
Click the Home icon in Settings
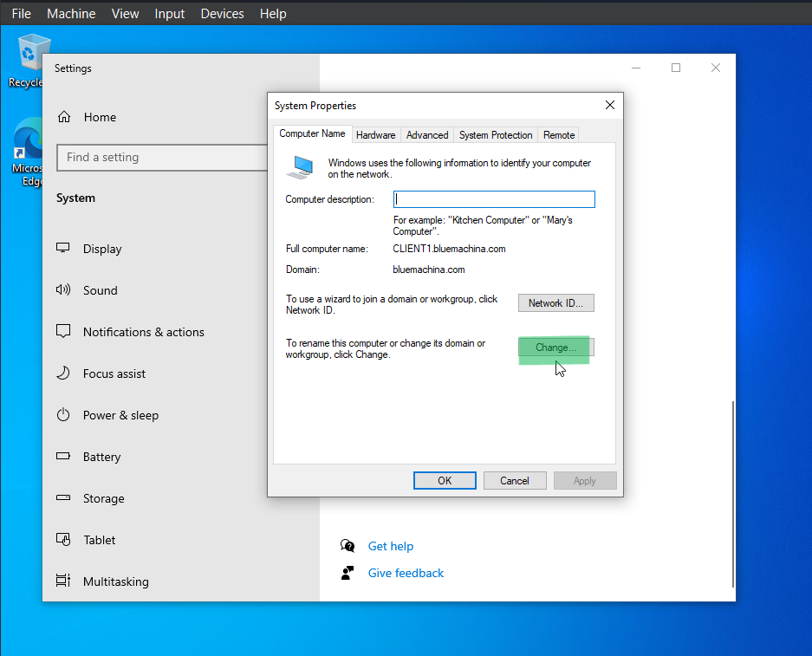[64, 117]
